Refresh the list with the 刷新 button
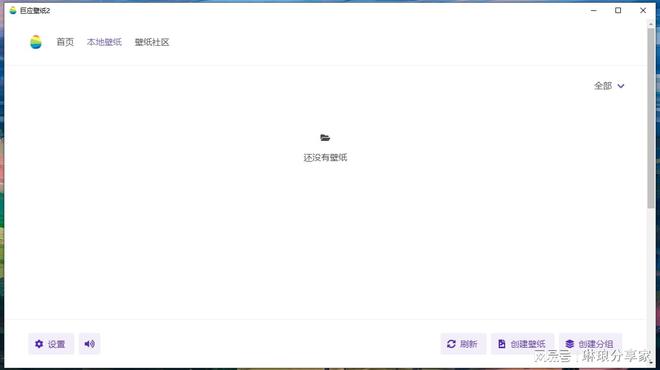Image resolution: width=660 pixels, height=370 pixels. click(463, 344)
